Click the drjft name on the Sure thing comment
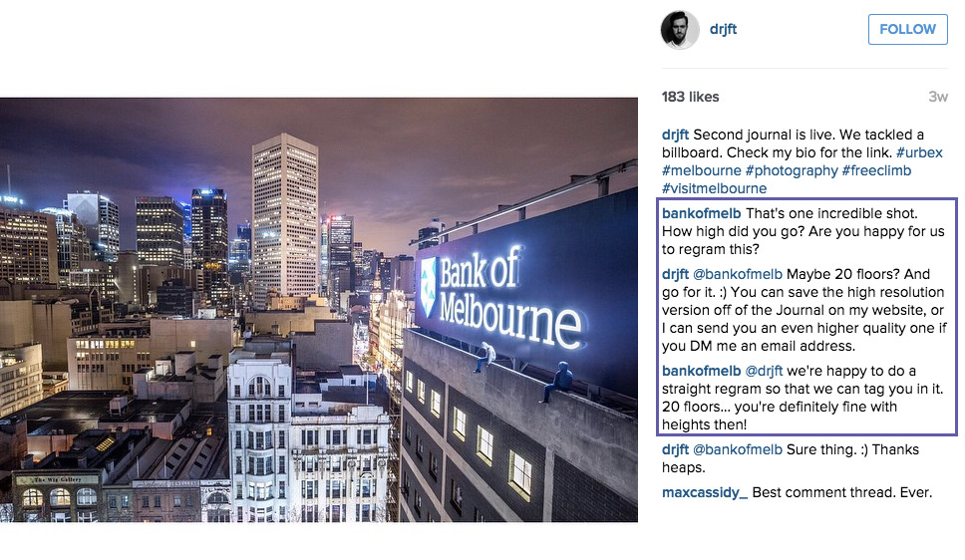This screenshot has width=965, height=560. coord(675,449)
